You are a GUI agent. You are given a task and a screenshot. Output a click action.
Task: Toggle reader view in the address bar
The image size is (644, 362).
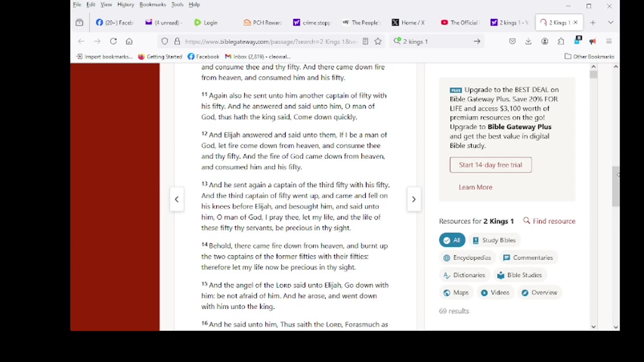(365, 41)
